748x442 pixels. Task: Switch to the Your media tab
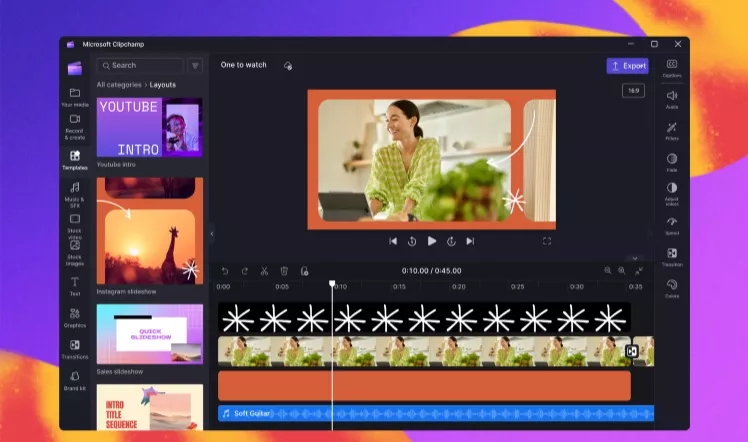point(75,97)
